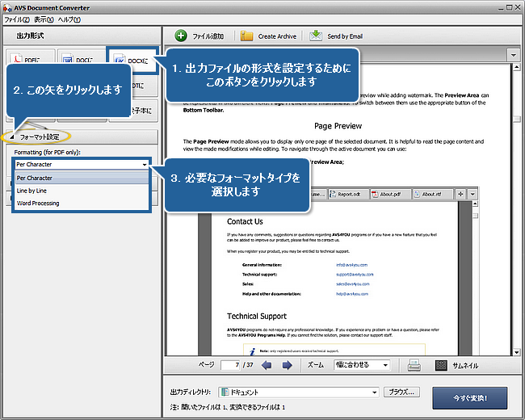Click the Create Archive toolbar icon
The height and width of the screenshot is (420, 525).
click(247, 36)
